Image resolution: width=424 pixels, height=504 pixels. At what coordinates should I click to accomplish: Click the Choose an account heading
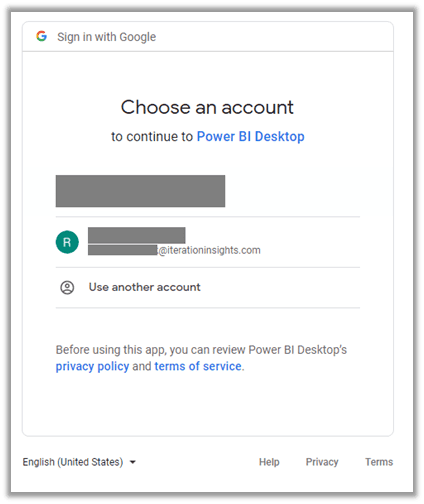207,107
